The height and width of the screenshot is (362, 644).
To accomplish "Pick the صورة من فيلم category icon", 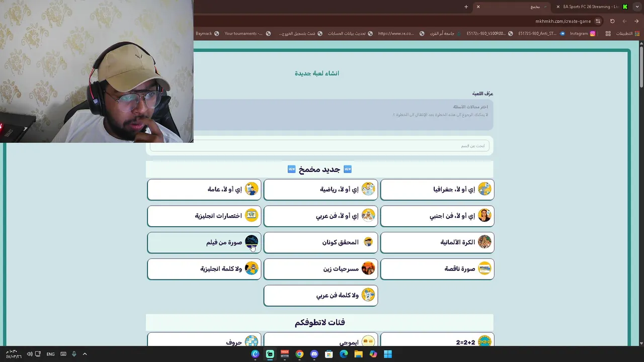I will pos(252,242).
